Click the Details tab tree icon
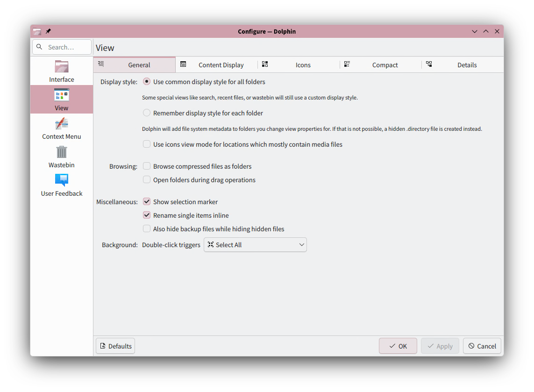The image size is (534, 392). click(x=429, y=64)
